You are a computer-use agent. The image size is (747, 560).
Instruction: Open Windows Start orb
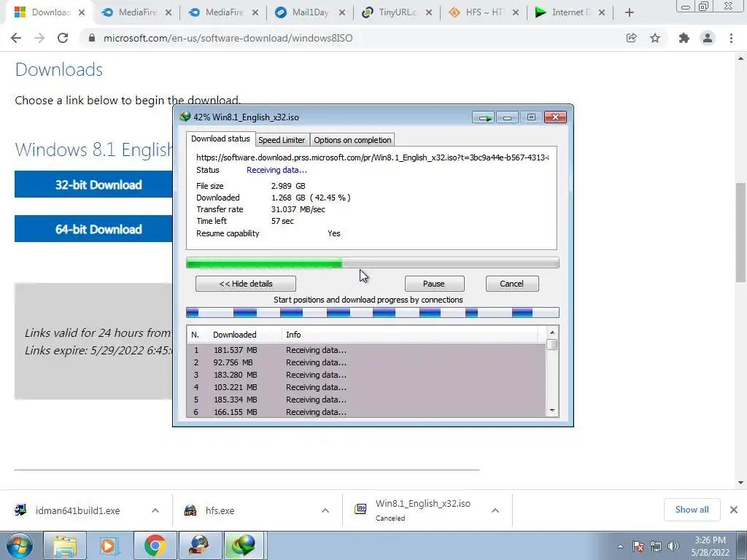20,545
